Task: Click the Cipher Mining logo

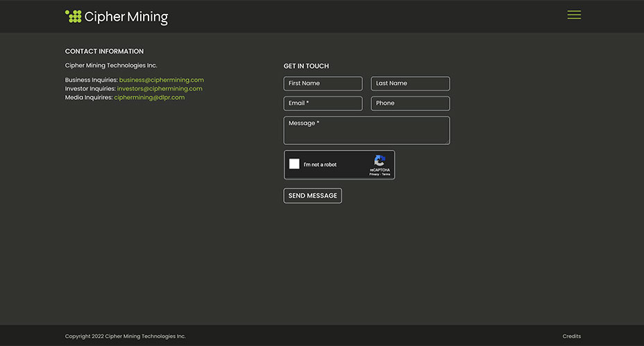Action: click(117, 17)
